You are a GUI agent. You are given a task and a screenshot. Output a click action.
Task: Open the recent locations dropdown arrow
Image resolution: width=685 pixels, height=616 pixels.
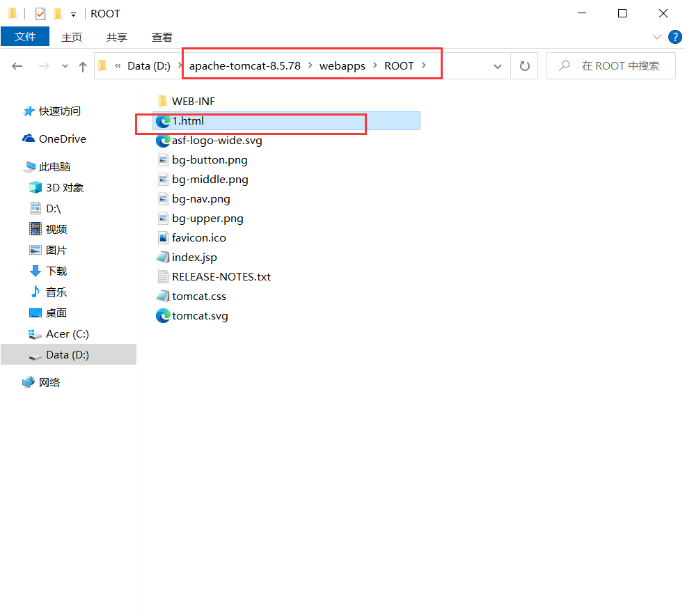[65, 66]
